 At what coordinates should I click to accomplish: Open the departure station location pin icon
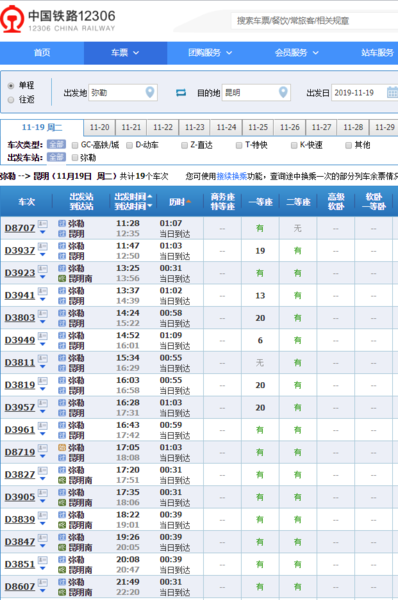[x=150, y=92]
